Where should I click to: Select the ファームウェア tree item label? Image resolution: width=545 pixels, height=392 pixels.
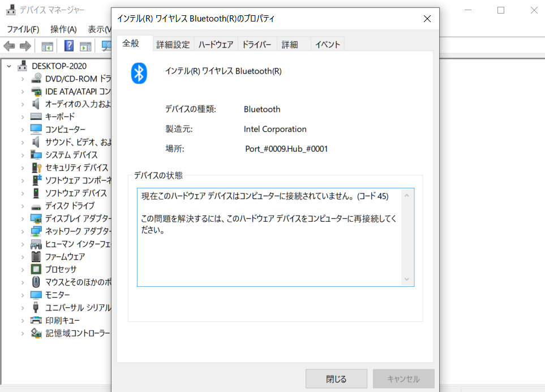point(65,257)
